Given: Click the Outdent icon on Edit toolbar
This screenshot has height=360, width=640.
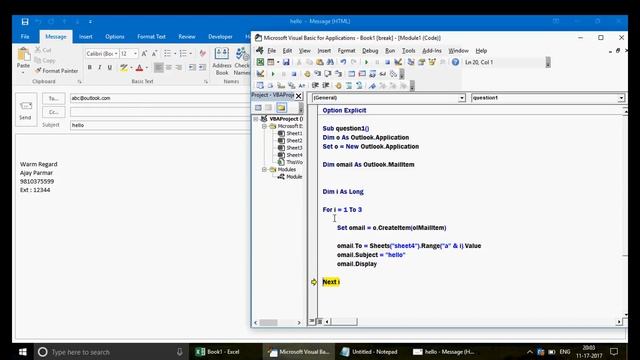Looking at the screenshot, I should pos(326,86).
